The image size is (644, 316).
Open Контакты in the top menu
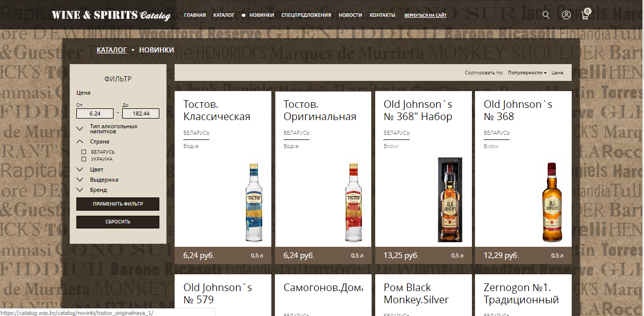click(382, 15)
